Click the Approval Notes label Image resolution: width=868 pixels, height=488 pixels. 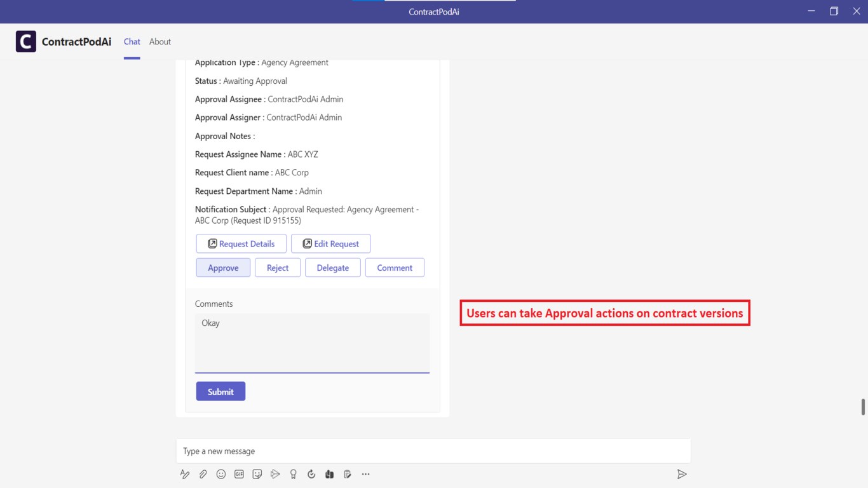(225, 136)
